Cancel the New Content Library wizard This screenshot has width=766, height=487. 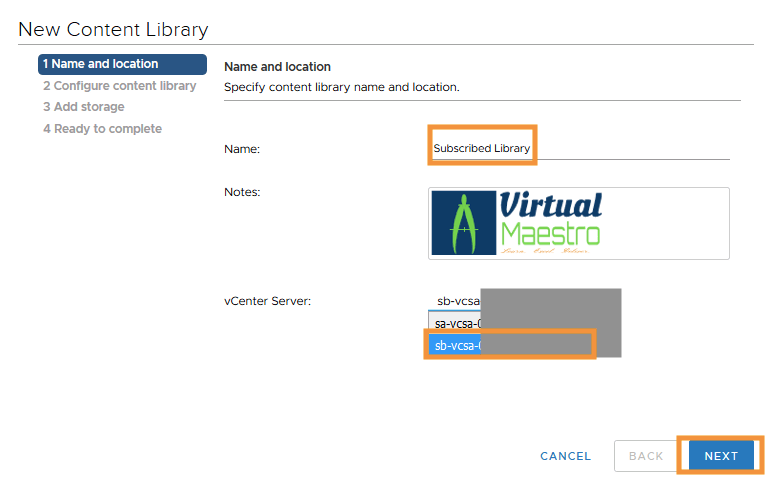pos(565,456)
